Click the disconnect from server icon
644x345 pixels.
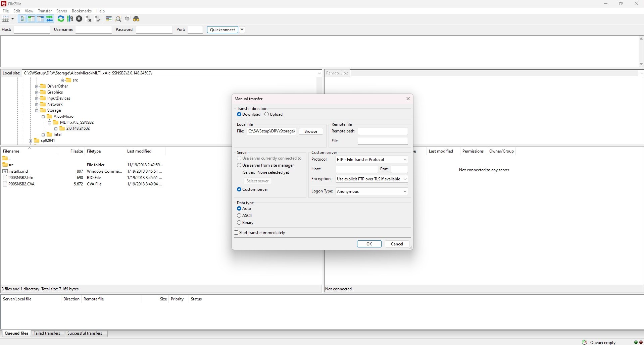(89, 19)
